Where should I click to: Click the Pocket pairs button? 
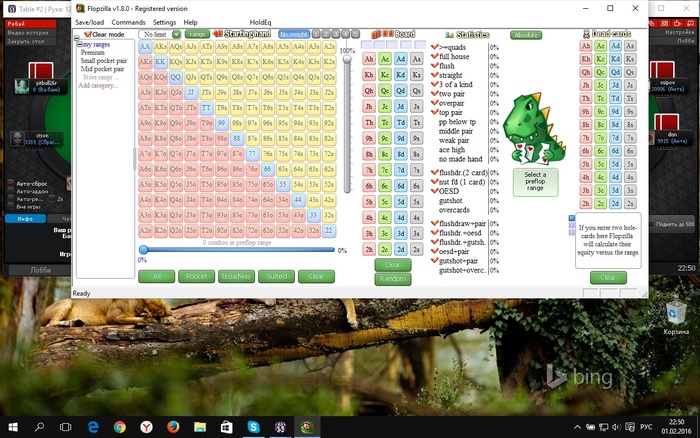click(x=196, y=276)
